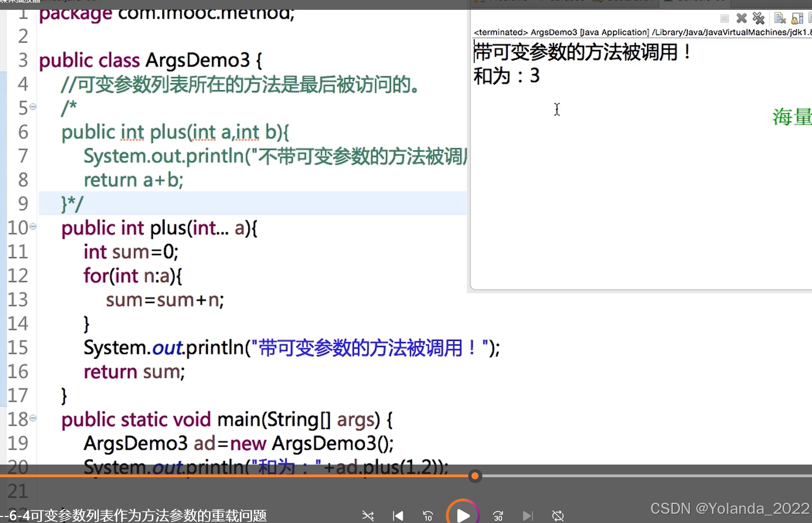Click line number 9 in the gutter
Screen dimensions: 812x523
[x=23, y=203]
